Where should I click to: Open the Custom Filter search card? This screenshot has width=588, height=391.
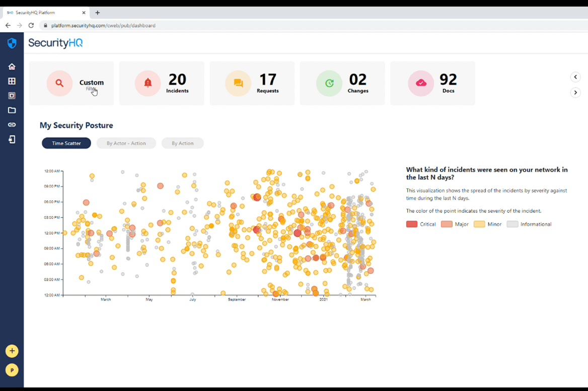[71, 84]
